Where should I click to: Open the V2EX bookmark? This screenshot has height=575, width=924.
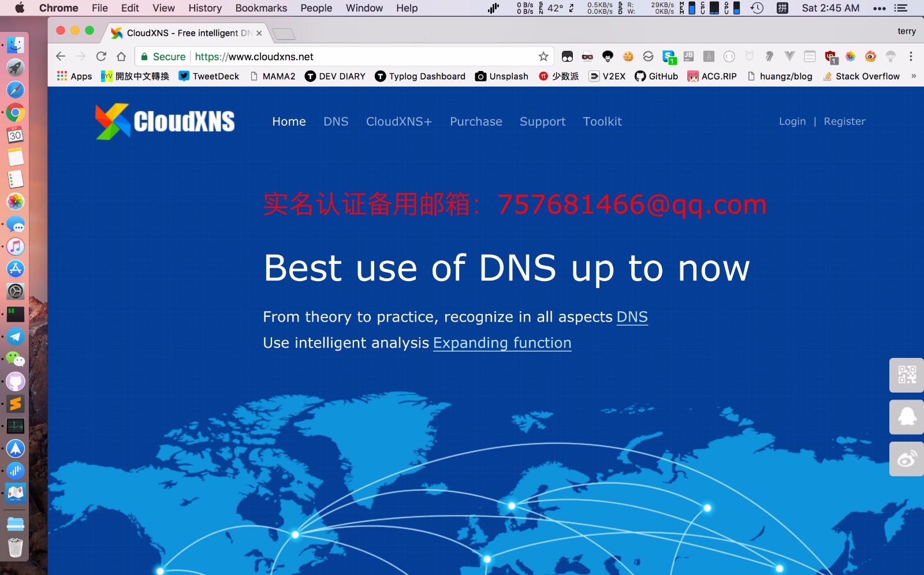(x=607, y=76)
